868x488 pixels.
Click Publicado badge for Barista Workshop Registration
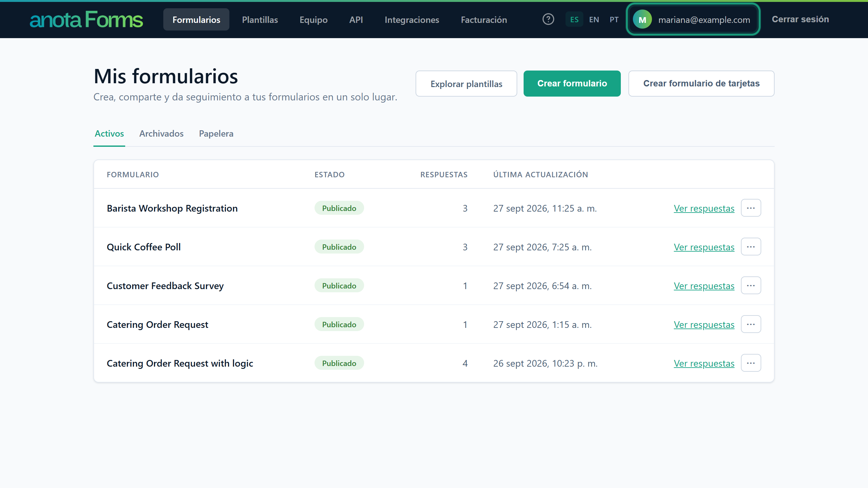pos(339,208)
